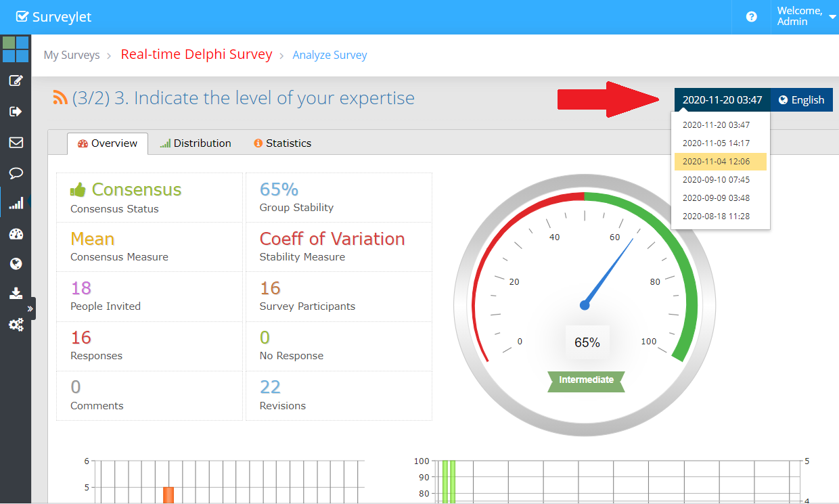Click the orange RSS feed icon

click(60, 98)
